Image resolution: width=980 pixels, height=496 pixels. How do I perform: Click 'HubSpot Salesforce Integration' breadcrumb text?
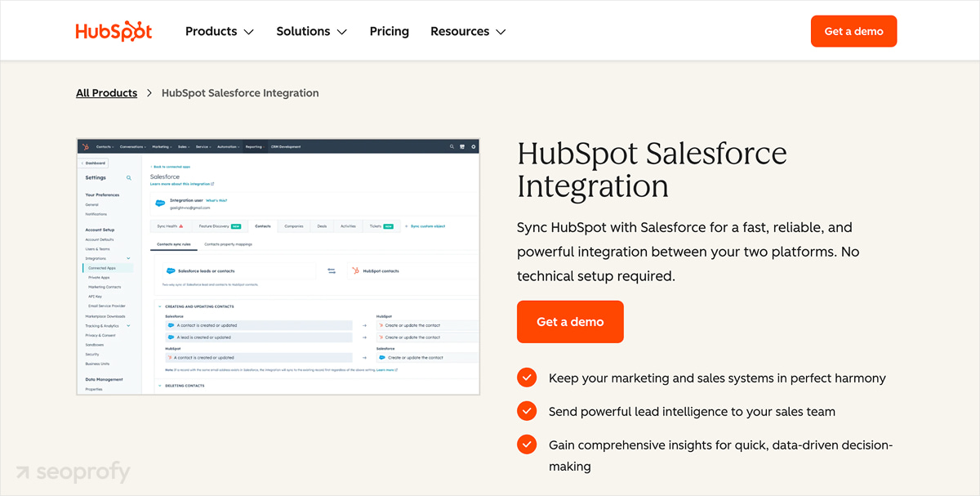[240, 93]
